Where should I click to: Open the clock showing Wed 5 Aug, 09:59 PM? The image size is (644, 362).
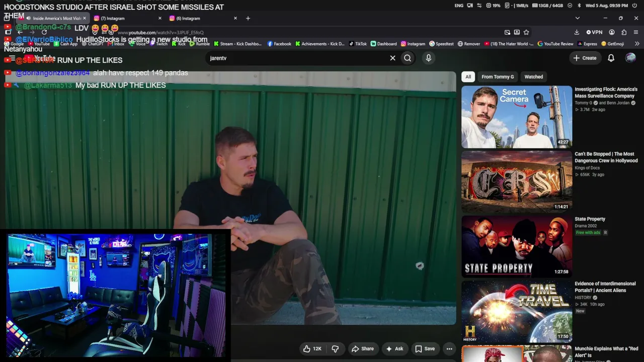(x=607, y=6)
